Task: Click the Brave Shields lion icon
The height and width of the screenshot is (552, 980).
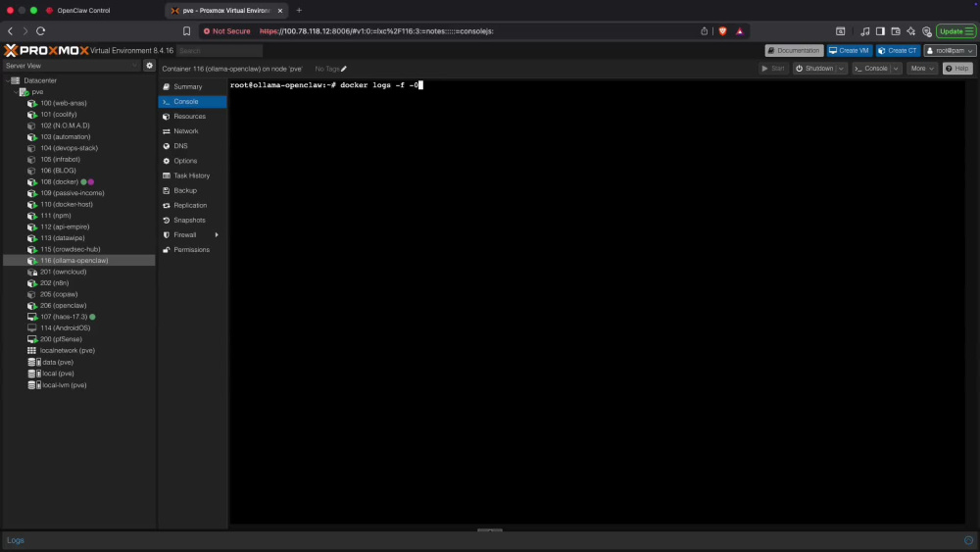Action: (723, 31)
